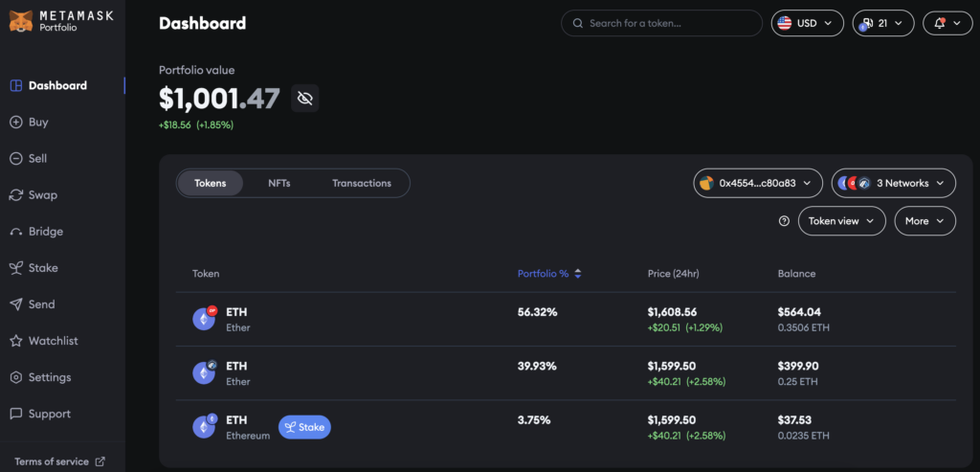Viewport: 980px width, 472px height.
Task: Switch to the NFTs tab
Action: point(279,183)
